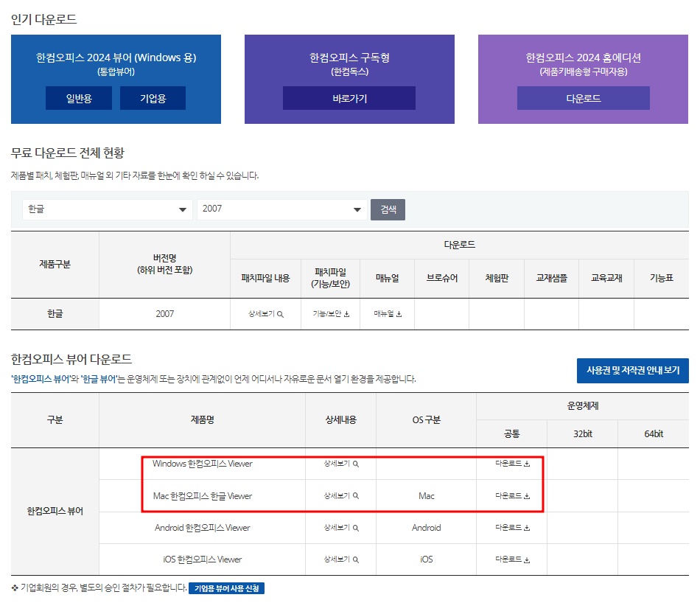Download Windows 한컴오피스 Viewer
Screen dimensions: 700x603
[x=512, y=464]
